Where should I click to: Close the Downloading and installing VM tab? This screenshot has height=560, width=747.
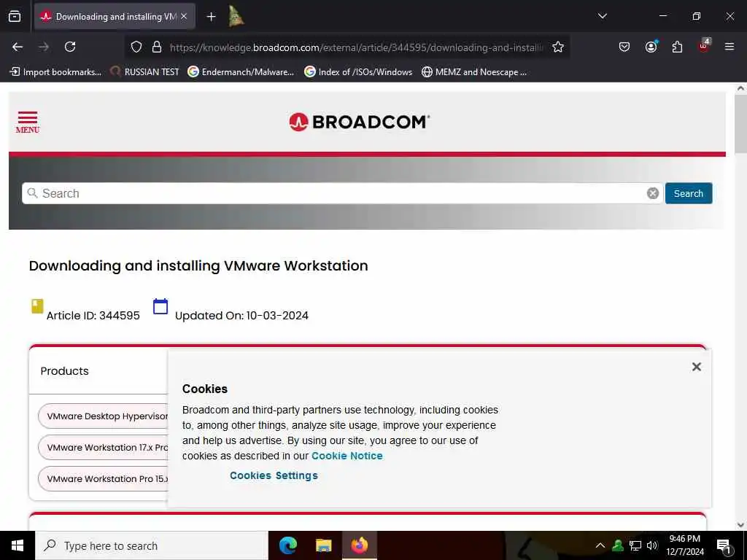point(184,16)
